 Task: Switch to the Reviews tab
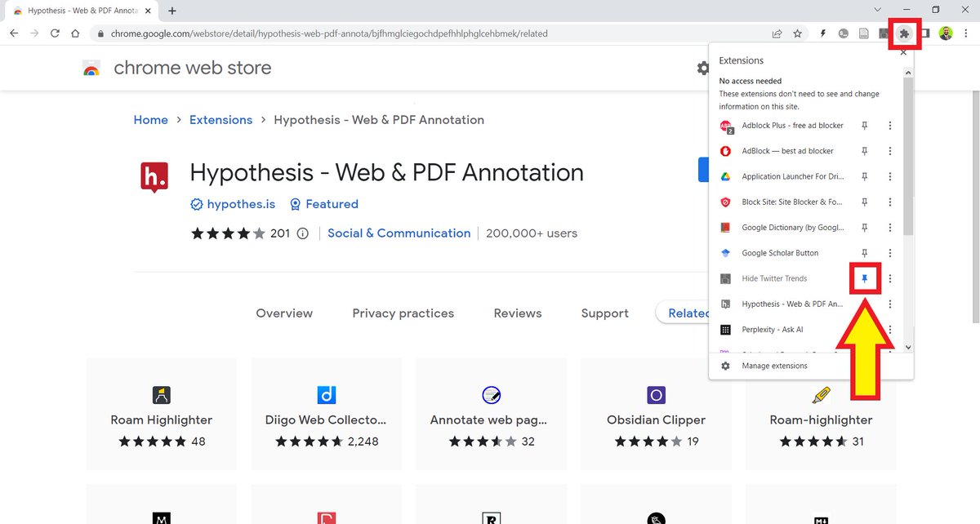point(518,313)
